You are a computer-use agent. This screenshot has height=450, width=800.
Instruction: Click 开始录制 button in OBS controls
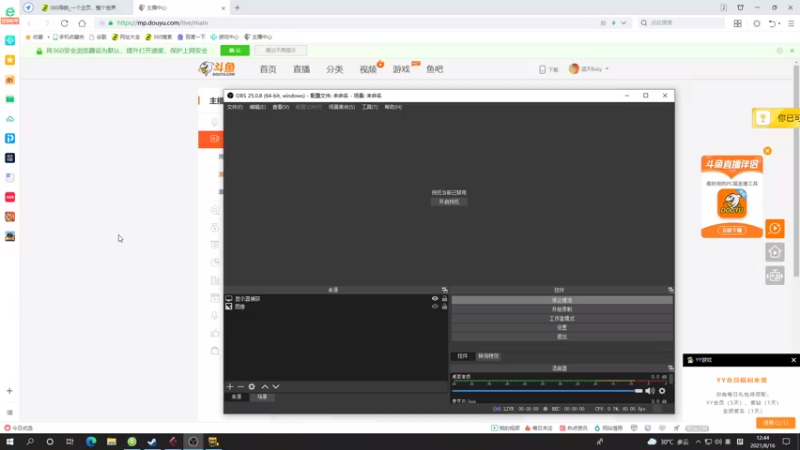coord(562,309)
